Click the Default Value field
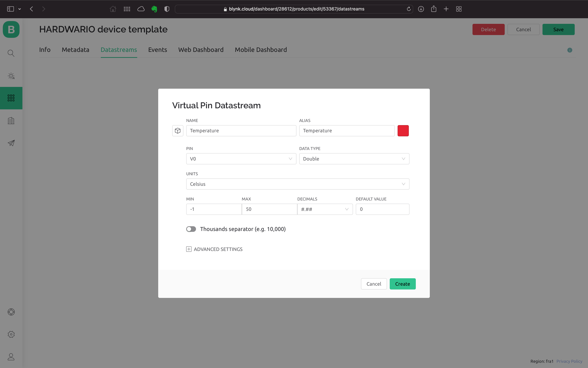Image resolution: width=588 pixels, height=368 pixels. coord(382,209)
